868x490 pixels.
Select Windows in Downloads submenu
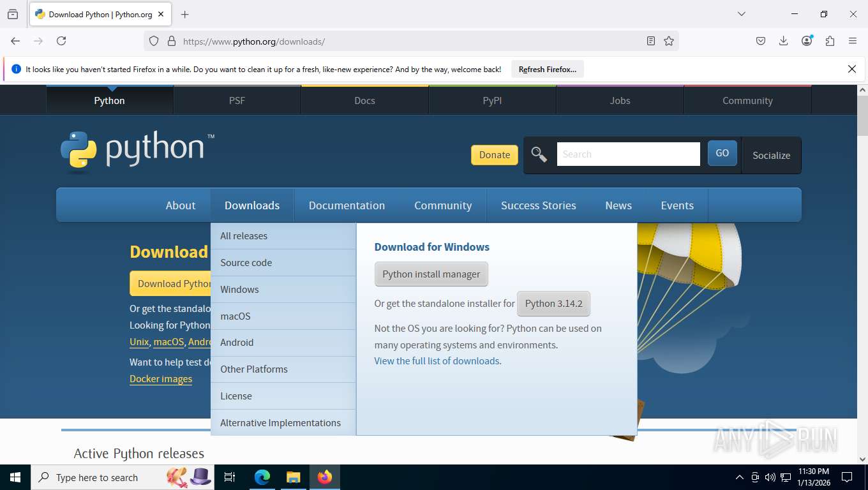(283, 290)
